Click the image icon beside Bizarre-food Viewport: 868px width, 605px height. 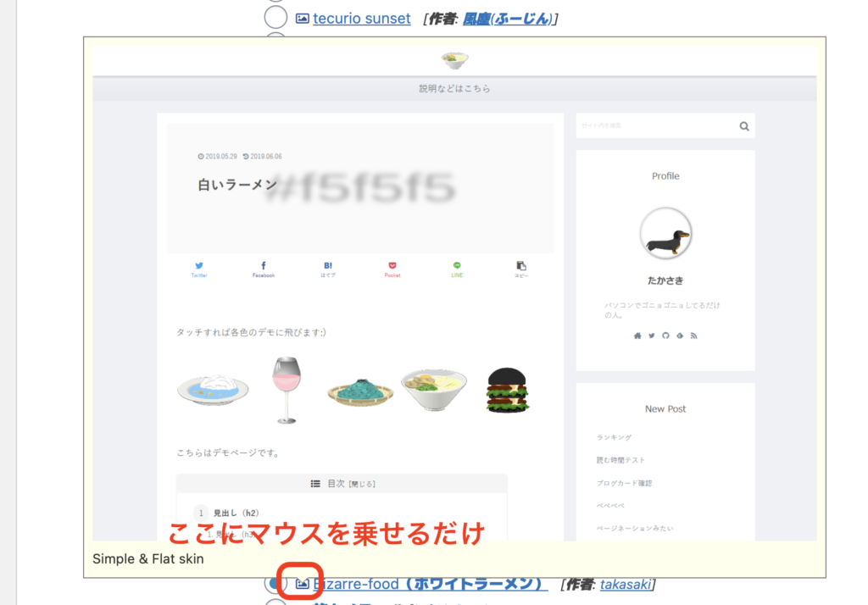(x=302, y=584)
